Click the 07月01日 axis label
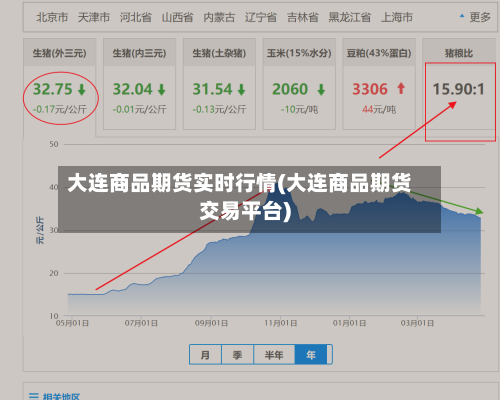Viewport: 500px width, 400px height. click(x=141, y=323)
